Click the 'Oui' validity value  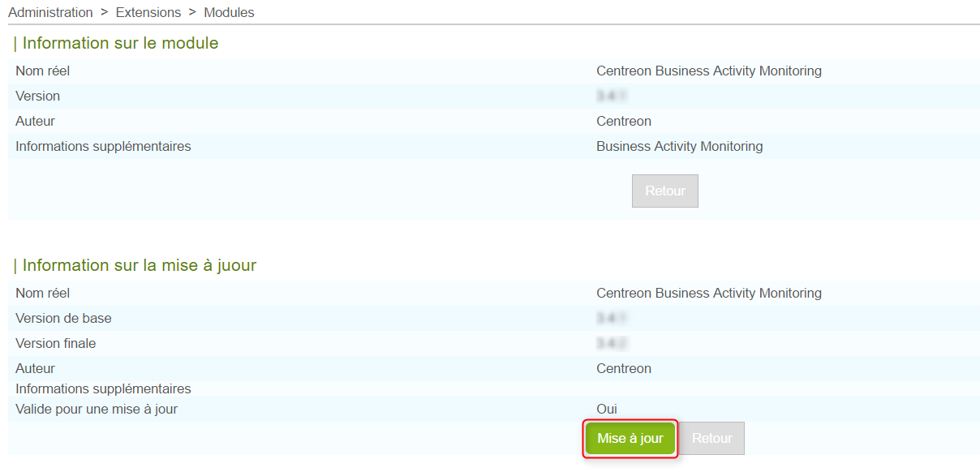(x=607, y=409)
